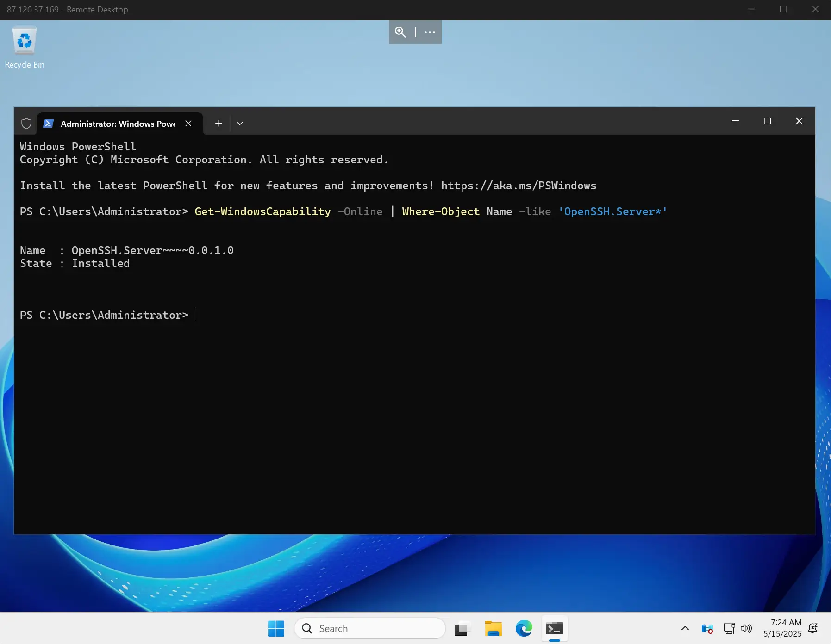Screen dimensions: 831x644
Task: Minimize the Windows Terminal window
Action: 735,121
